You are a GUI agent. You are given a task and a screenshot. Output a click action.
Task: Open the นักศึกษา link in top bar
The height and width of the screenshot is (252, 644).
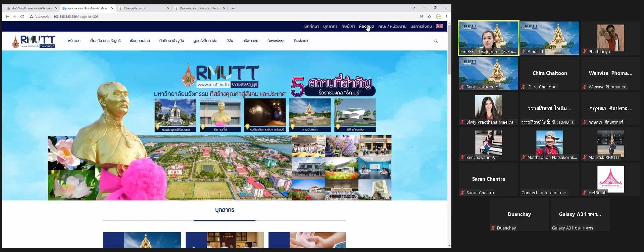(x=311, y=26)
